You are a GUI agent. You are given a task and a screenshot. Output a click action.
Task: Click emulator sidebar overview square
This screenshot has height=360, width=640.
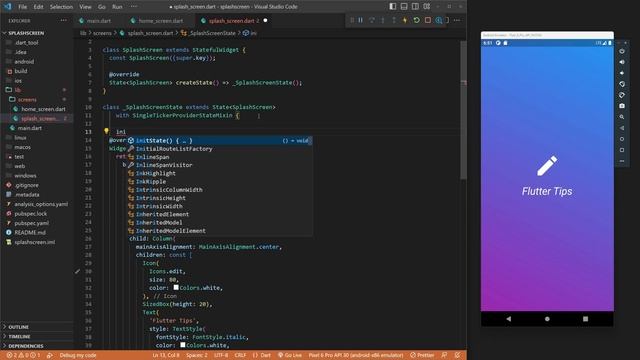click(622, 150)
